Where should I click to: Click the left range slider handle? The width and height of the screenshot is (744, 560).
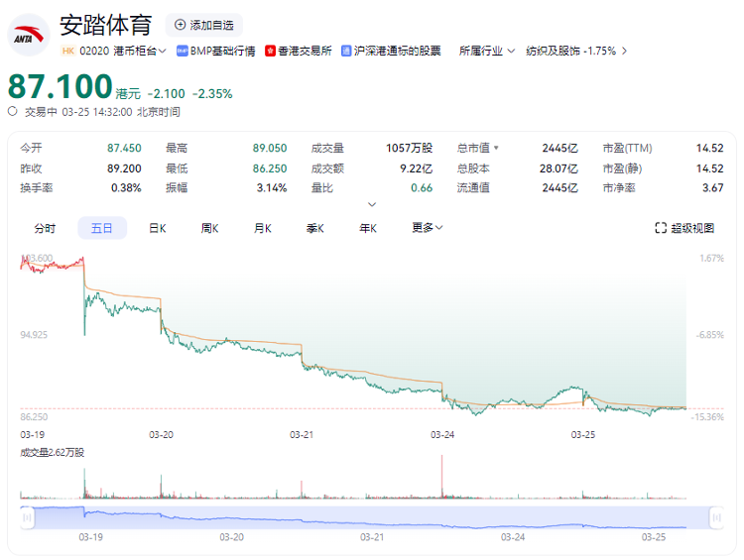27,517
